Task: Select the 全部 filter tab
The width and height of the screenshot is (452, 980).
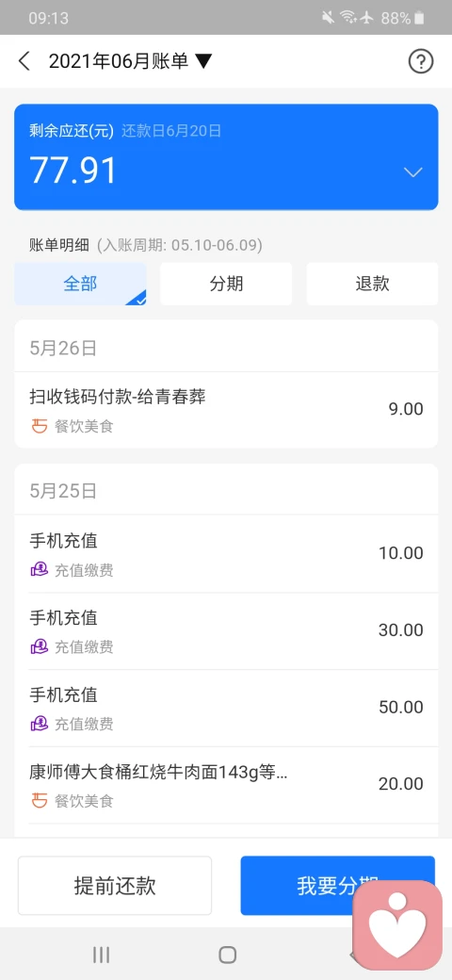Action: [x=81, y=284]
